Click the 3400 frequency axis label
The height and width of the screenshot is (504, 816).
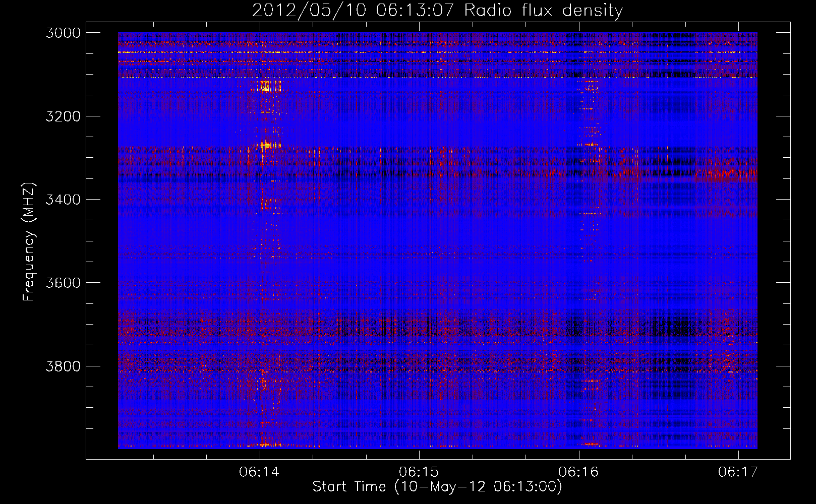[63, 200]
